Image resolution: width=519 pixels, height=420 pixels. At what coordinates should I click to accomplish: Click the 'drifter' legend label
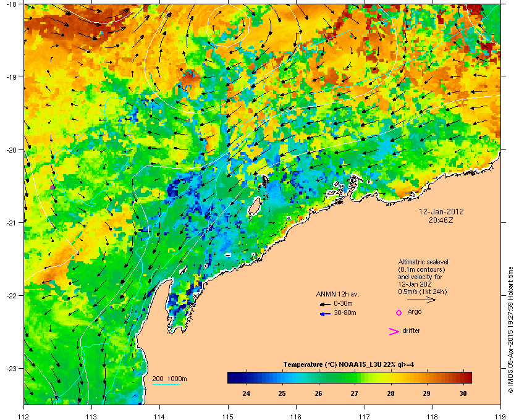[x=411, y=330]
